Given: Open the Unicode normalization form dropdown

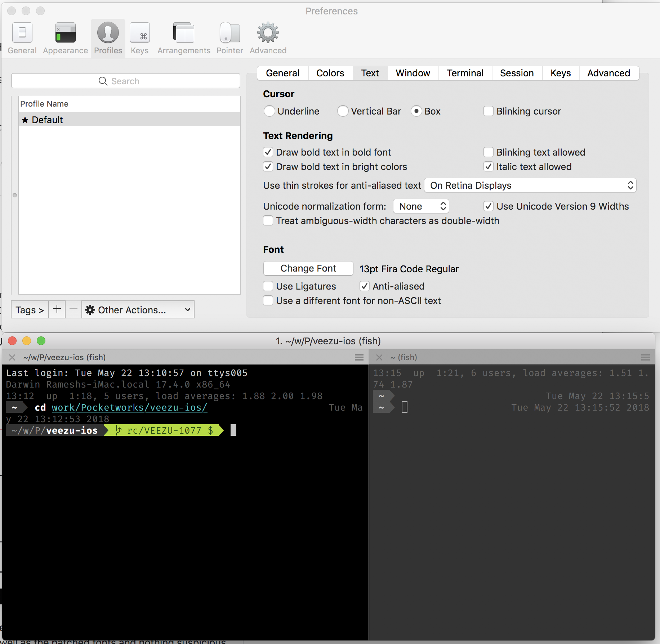Looking at the screenshot, I should point(421,206).
